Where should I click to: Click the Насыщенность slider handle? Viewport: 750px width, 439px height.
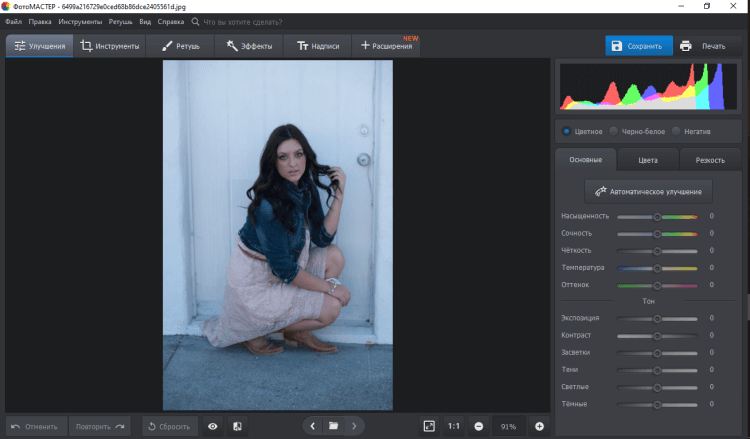657,216
